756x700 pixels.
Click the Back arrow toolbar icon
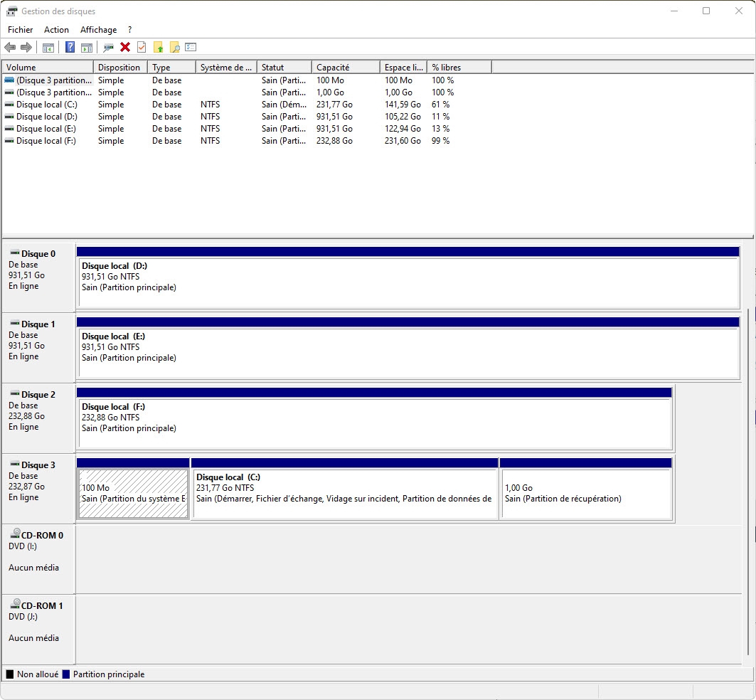10,48
